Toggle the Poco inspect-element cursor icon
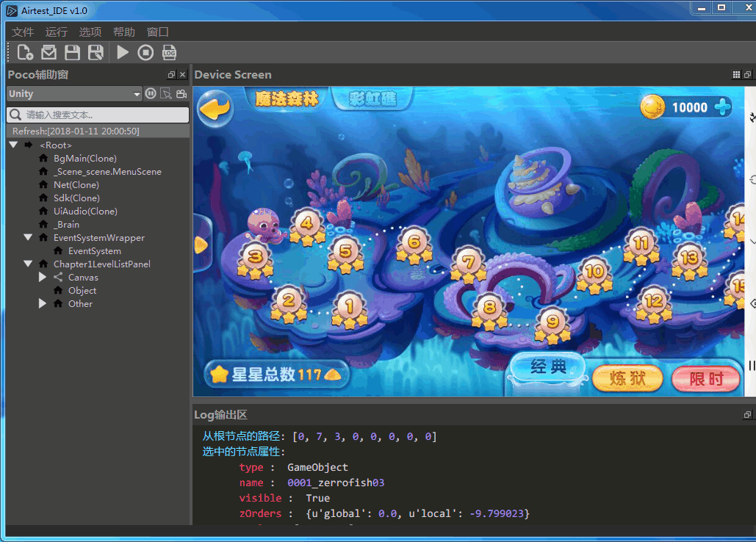The height and width of the screenshot is (542, 756). (x=166, y=93)
